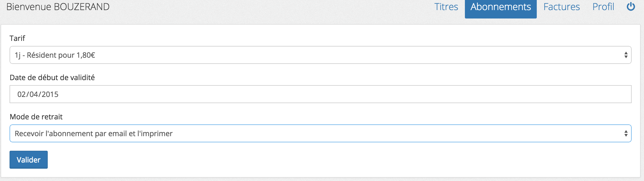The height and width of the screenshot is (181, 644).
Task: Click blank area right of Valider button
Action: [x=337, y=160]
